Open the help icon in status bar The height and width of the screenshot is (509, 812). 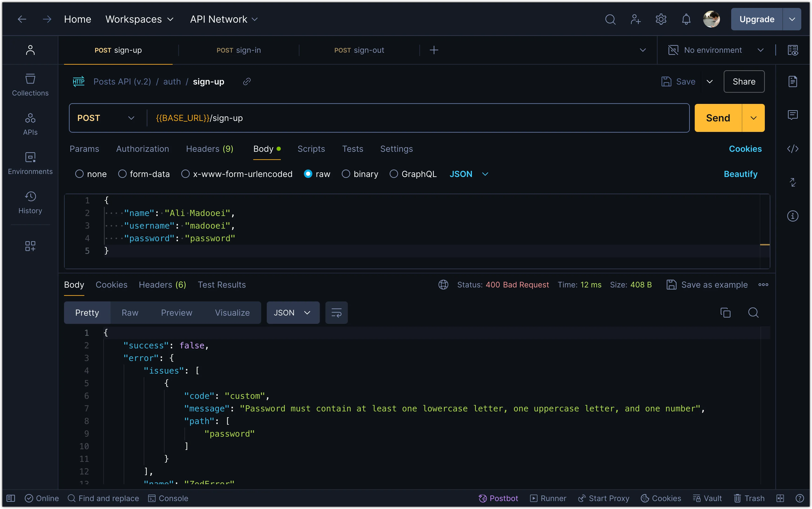point(800,498)
